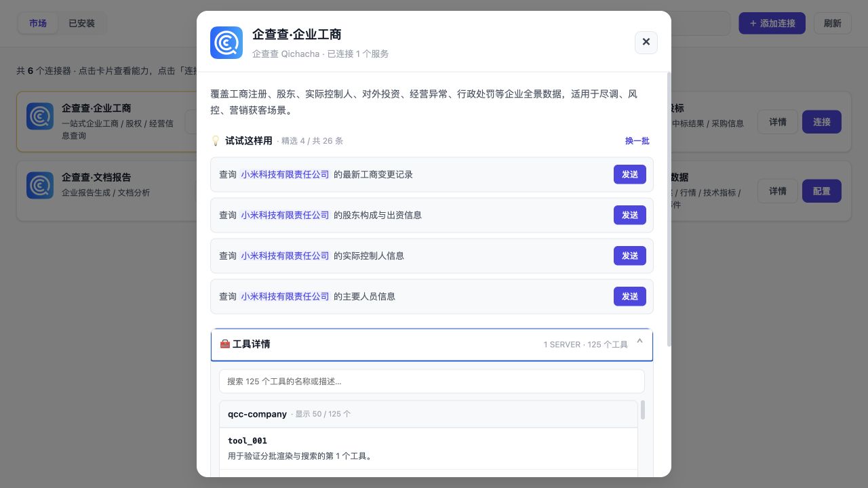Click 小米科技有限责任公司 in 主要人员 row
This screenshot has height=488, width=868.
pyautogui.click(x=285, y=296)
